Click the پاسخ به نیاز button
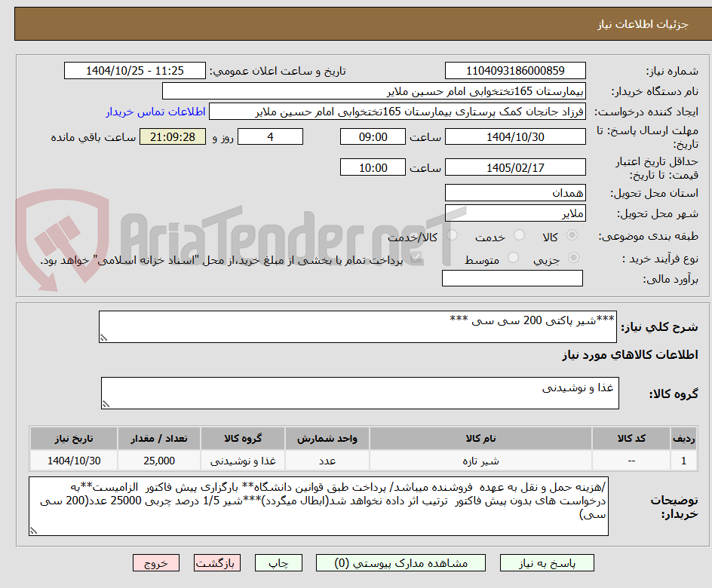Screen dimensions: 712x588 point(547,563)
